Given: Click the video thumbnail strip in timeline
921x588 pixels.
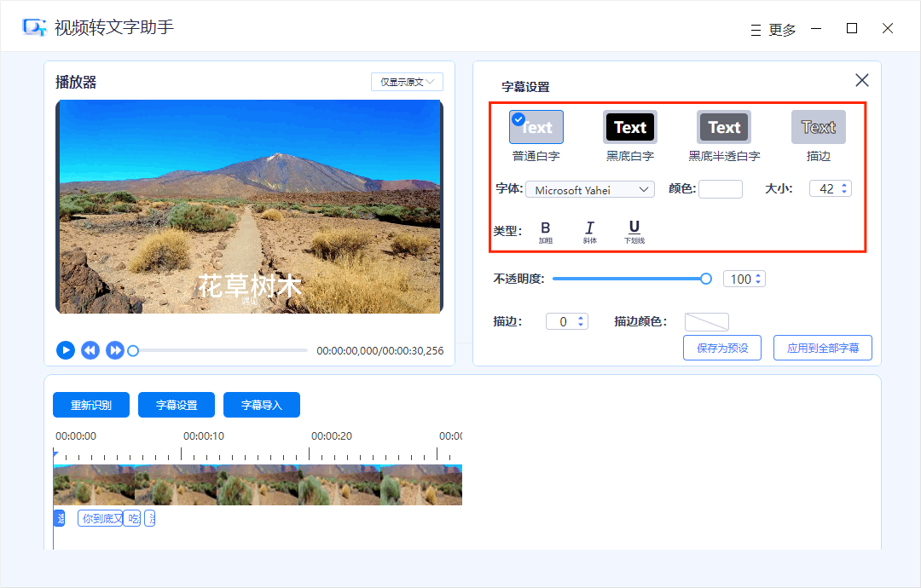Looking at the screenshot, I should pyautogui.click(x=258, y=485).
